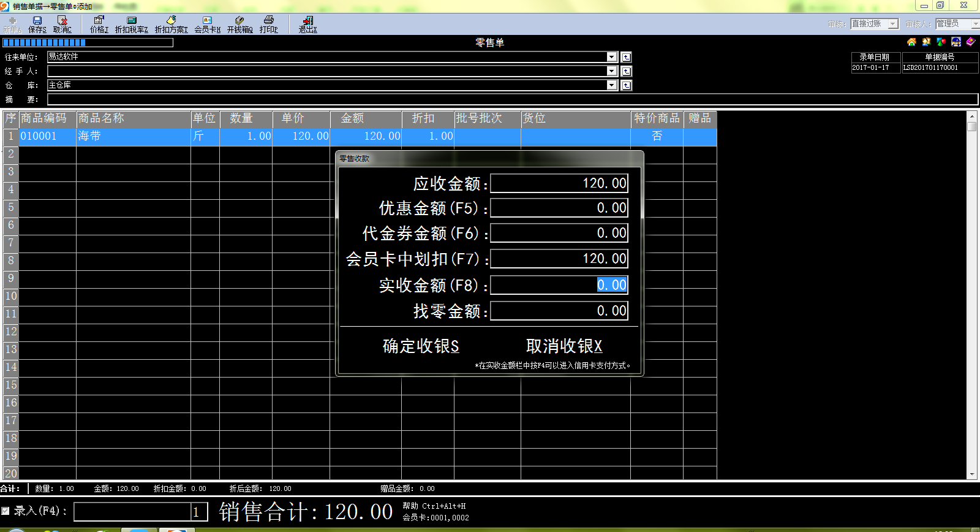
Task: Click the 代金券金额(F6) input field
Action: (x=559, y=234)
